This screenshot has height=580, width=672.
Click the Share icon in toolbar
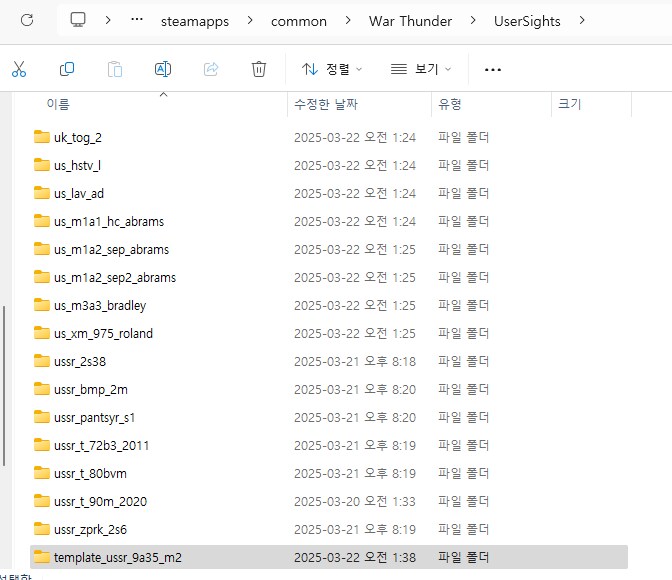pos(211,69)
